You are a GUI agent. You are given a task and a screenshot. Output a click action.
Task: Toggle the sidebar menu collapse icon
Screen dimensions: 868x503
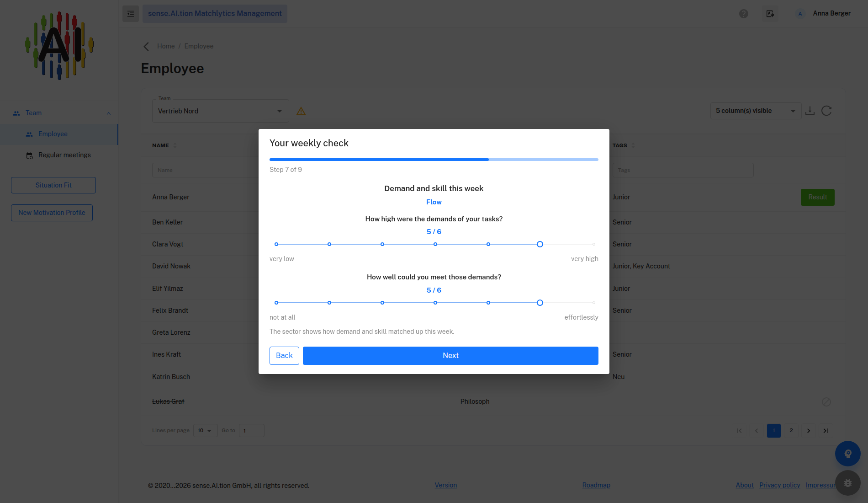131,14
